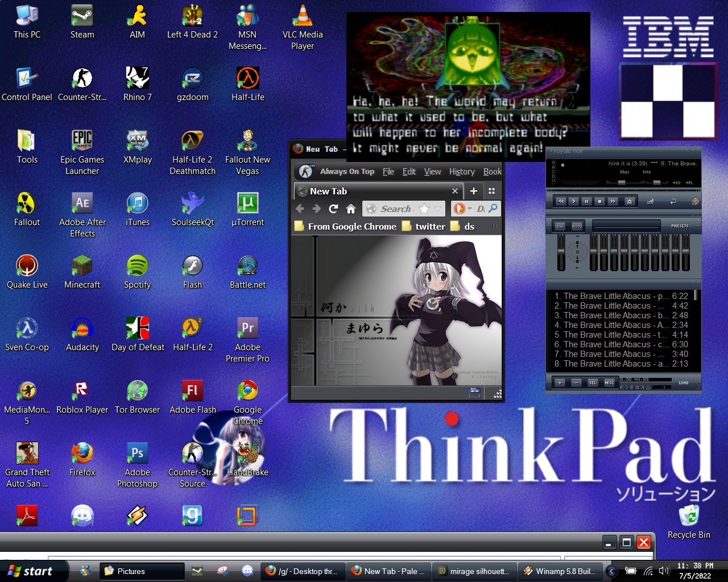Open the Winamp equalizer PRESETS menu
Viewport: 728px width, 582px height.
point(680,226)
